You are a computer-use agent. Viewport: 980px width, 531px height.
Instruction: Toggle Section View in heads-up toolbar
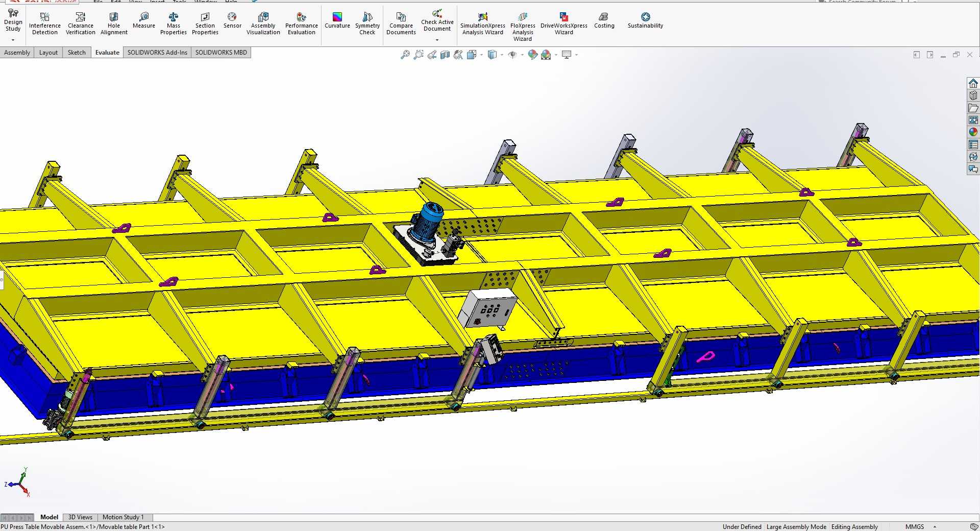pyautogui.click(x=445, y=55)
